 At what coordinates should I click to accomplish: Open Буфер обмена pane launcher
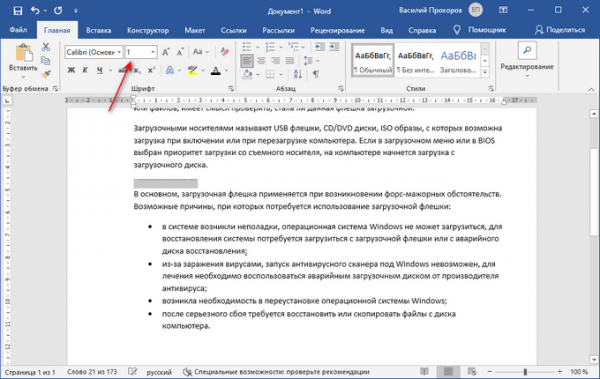pyautogui.click(x=55, y=88)
